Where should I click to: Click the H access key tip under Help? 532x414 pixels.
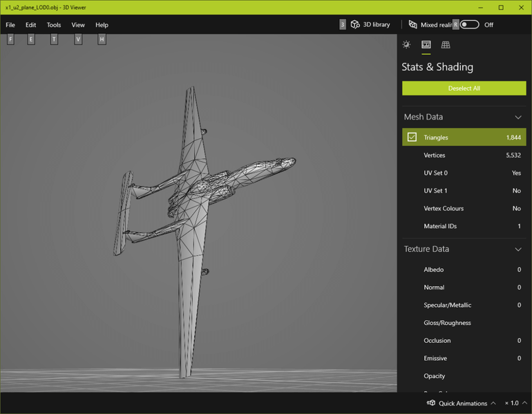[x=102, y=39]
